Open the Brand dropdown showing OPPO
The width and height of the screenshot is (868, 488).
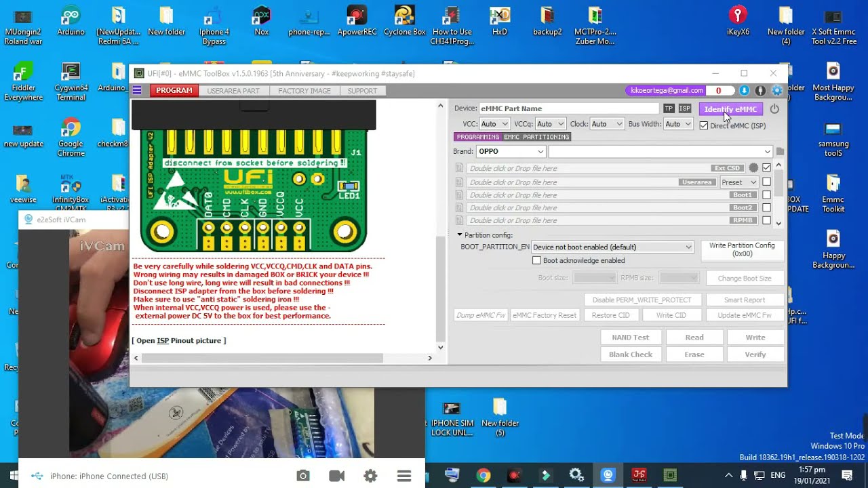511,152
